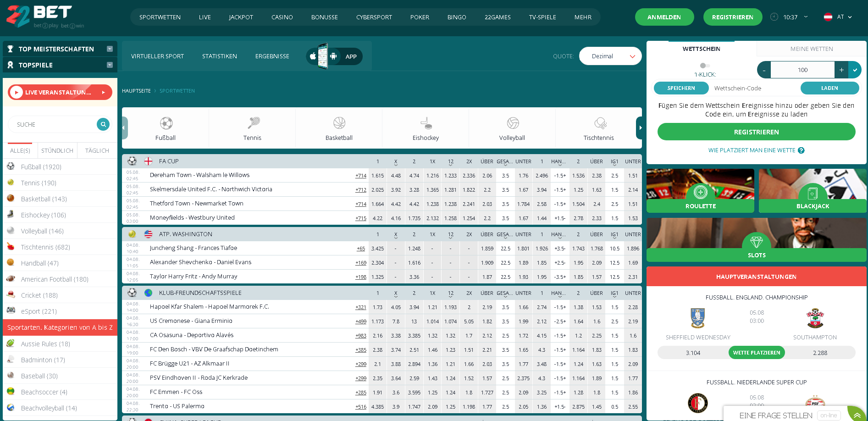
Task: Click the help question mark icon
Action: tap(801, 150)
